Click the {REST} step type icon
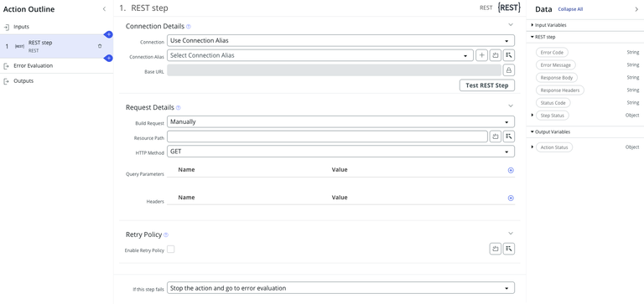 pos(509,8)
